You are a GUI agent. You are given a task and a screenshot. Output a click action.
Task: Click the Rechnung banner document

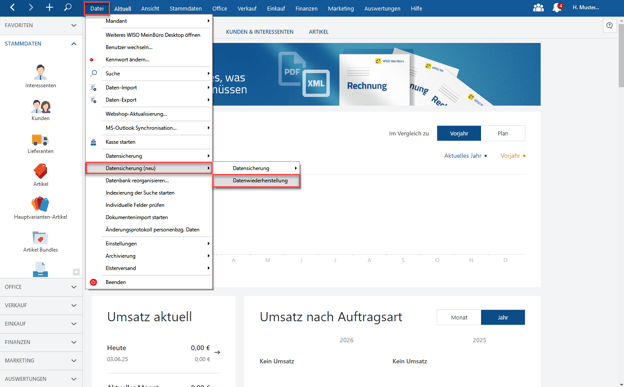click(x=374, y=81)
